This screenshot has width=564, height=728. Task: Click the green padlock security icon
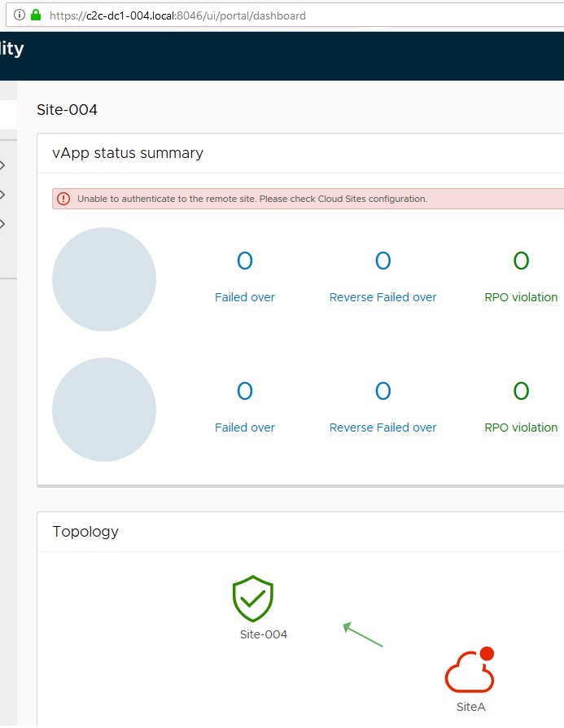click(x=36, y=15)
